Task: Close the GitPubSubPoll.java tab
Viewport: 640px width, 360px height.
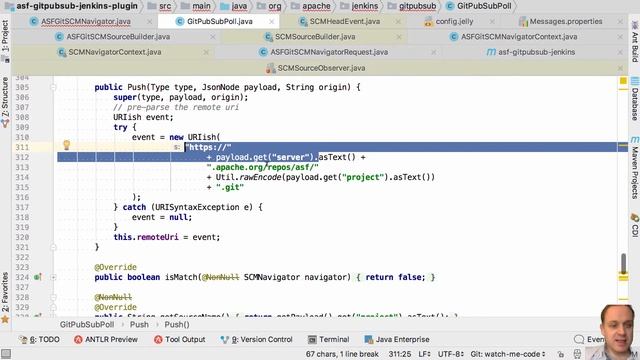Action: (271, 21)
